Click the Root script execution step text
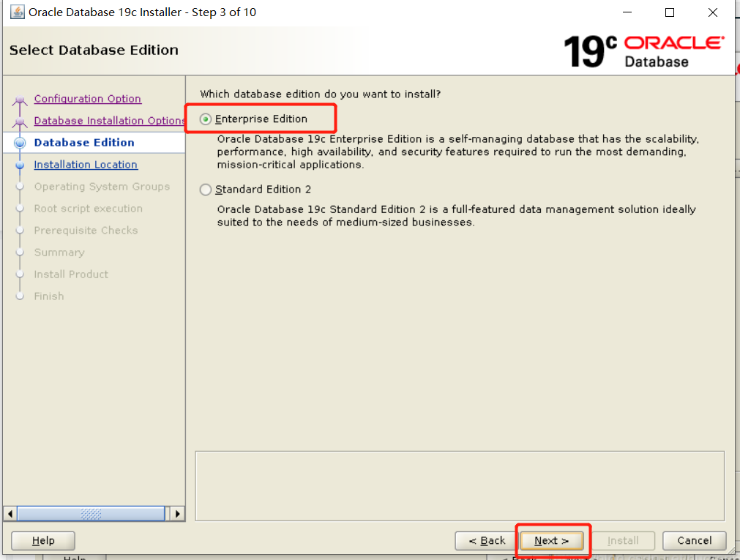This screenshot has width=740, height=560. pyautogui.click(x=88, y=208)
